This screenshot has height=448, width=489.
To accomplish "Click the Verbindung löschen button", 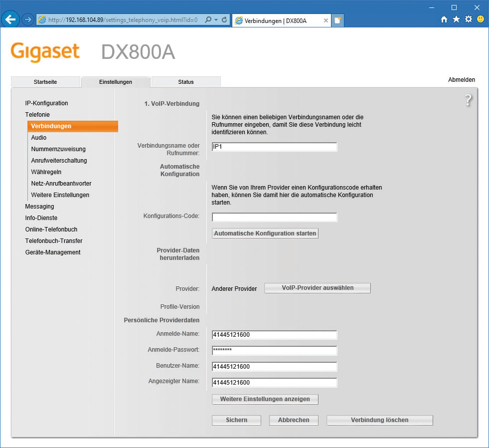I will (x=379, y=420).
